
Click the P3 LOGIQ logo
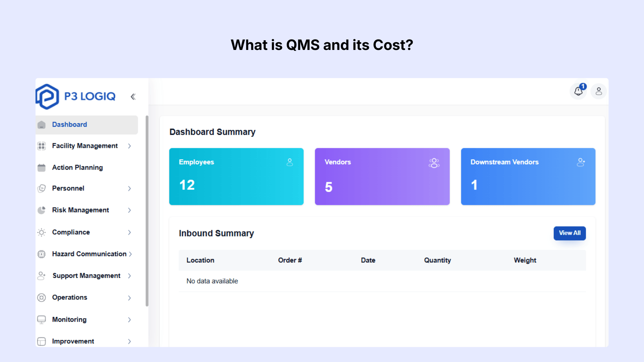coord(75,97)
